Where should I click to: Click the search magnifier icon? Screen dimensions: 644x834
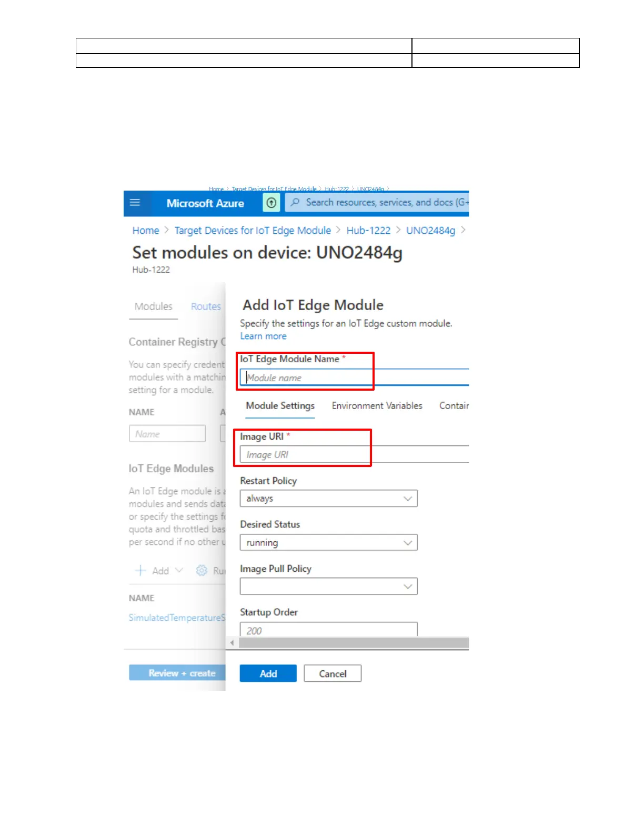pyautogui.click(x=295, y=203)
